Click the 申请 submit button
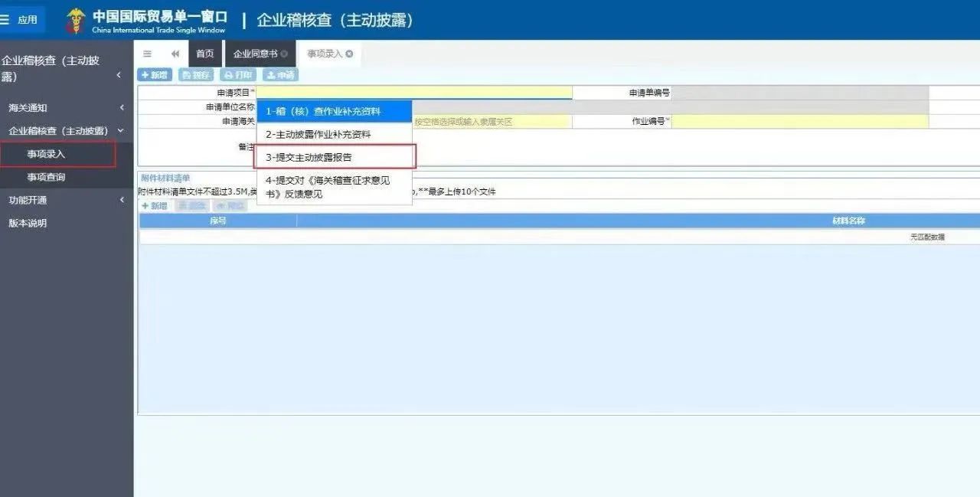Viewport: 980px width, 497px height. [280, 75]
